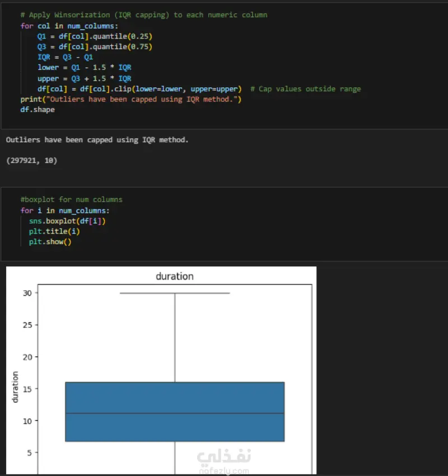Viewport: 448px width, 476px height.
Task: Place cursor on the df[col].clip line
Action: (139, 89)
